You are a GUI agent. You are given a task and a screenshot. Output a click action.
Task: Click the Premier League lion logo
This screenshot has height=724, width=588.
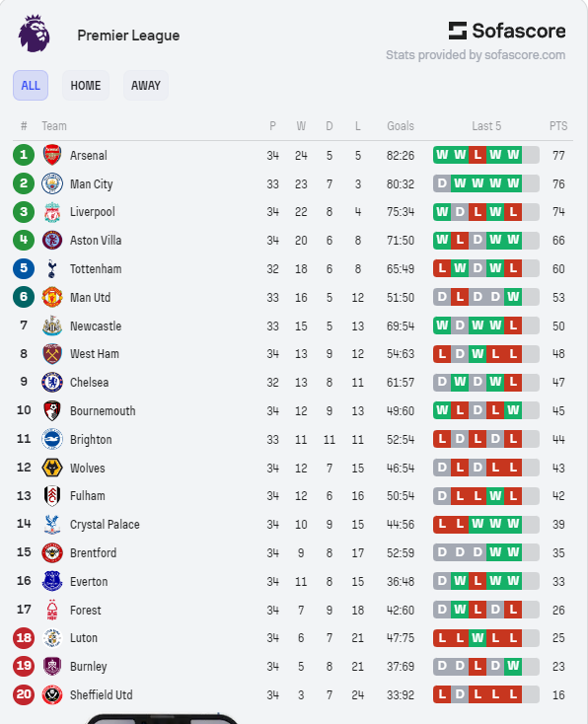35,34
